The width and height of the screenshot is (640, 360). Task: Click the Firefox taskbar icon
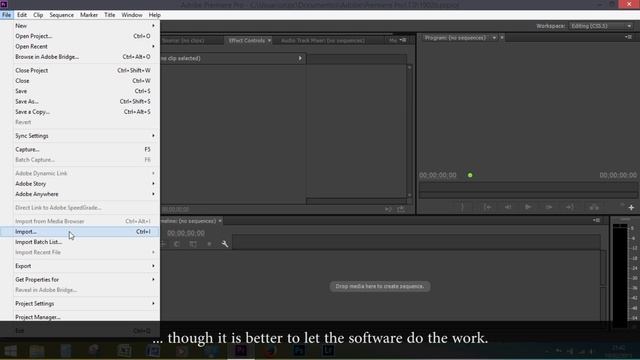coord(269,350)
